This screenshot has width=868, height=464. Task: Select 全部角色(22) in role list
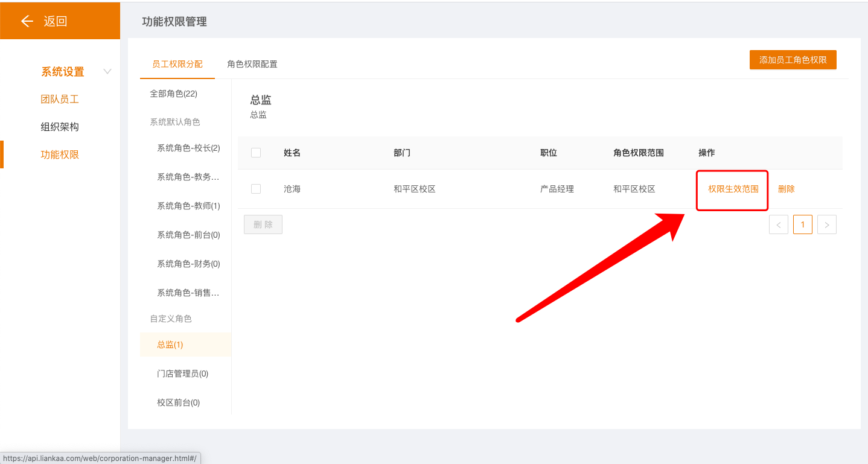(174, 94)
